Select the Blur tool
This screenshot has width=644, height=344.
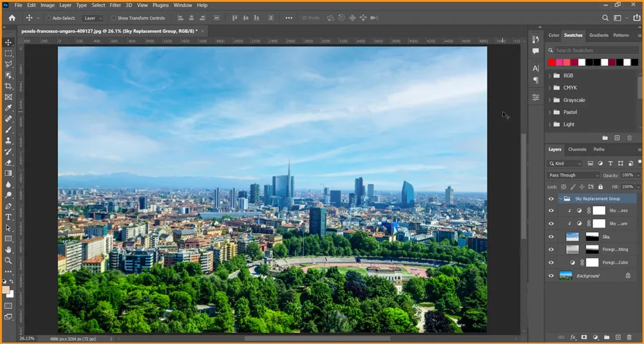pyautogui.click(x=8, y=184)
